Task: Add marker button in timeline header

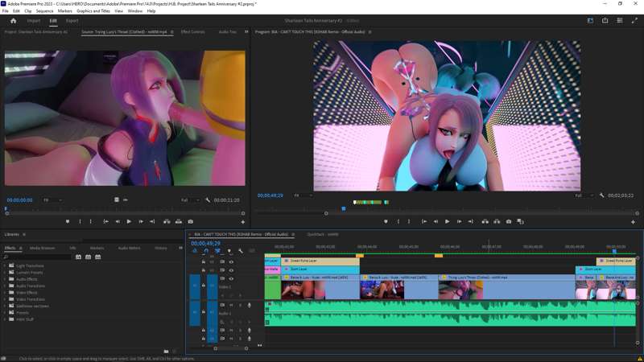Action: coord(229,251)
